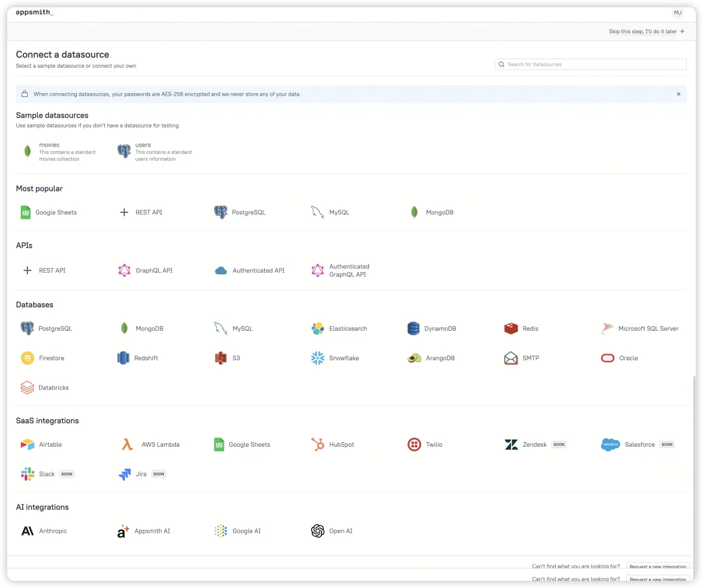703x588 pixels.
Task: Choose MySQL icon in Databases section
Action: [221, 328]
